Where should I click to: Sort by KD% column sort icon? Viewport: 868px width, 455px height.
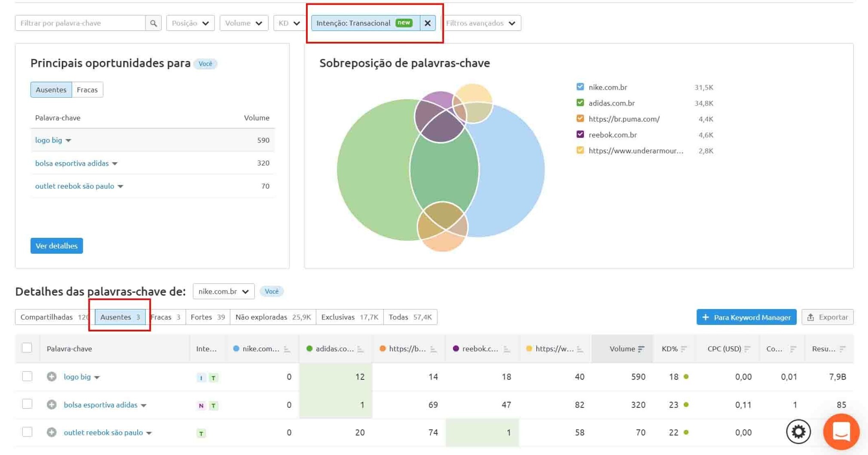684,349
